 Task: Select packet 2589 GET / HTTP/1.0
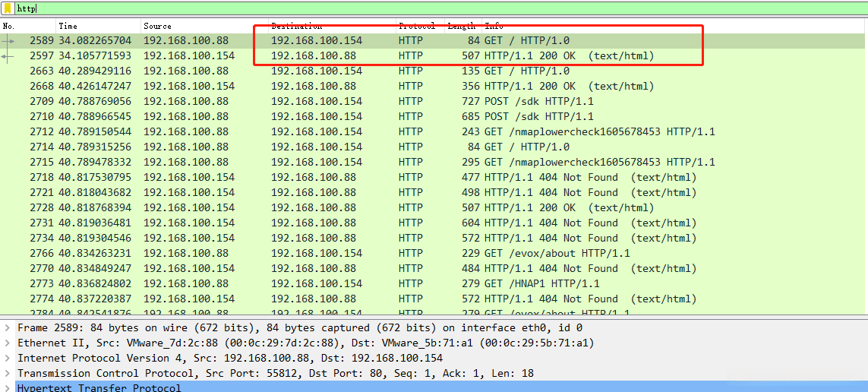[433, 40]
